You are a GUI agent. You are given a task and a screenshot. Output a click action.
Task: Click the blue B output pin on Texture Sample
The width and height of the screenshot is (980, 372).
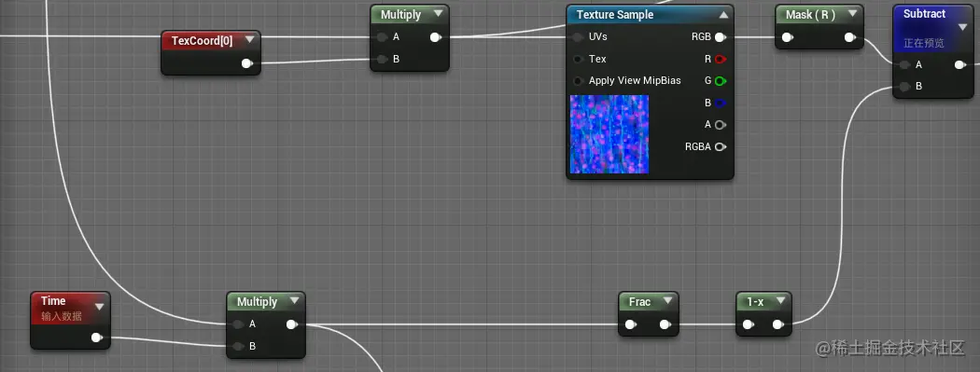(x=720, y=103)
